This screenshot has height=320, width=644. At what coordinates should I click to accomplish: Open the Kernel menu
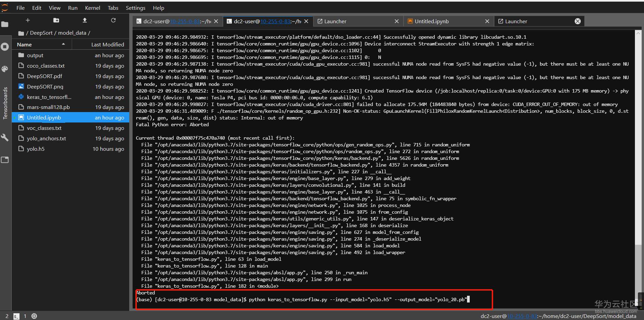93,8
